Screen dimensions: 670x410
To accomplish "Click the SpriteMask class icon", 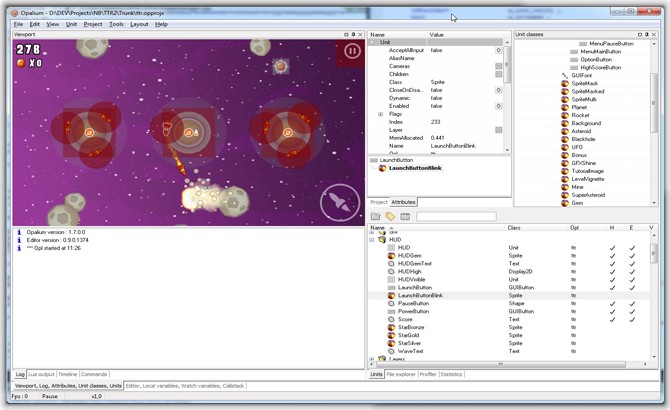I will [564, 83].
